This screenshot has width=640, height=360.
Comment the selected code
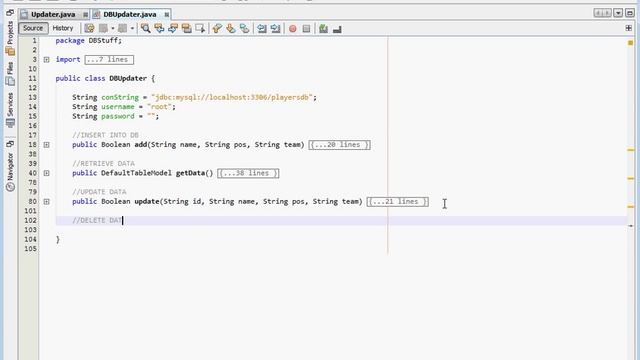coord(323,28)
